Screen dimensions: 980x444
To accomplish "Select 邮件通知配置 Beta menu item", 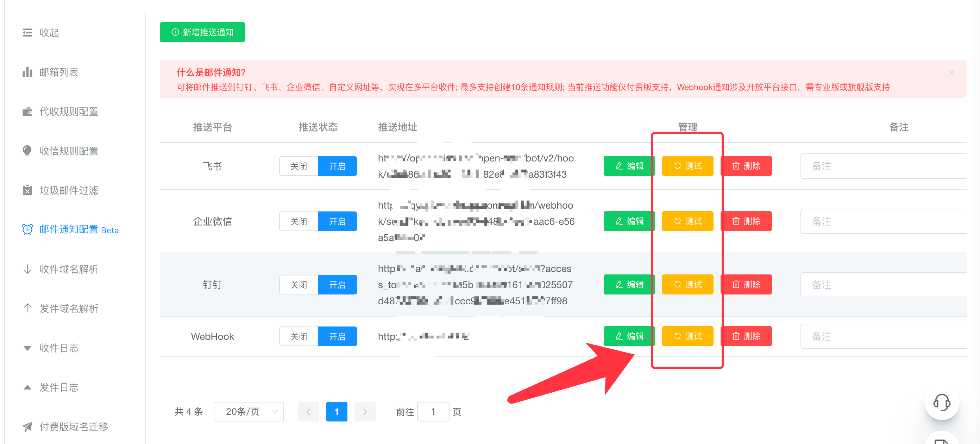I will 70,230.
